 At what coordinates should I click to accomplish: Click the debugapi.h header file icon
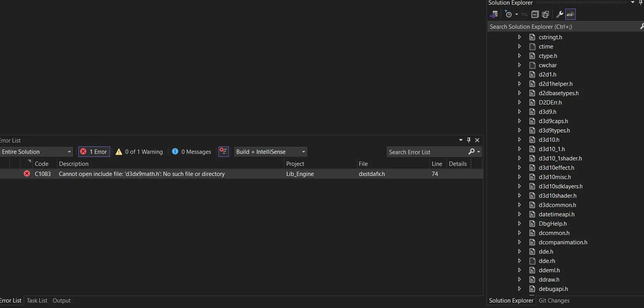532,289
